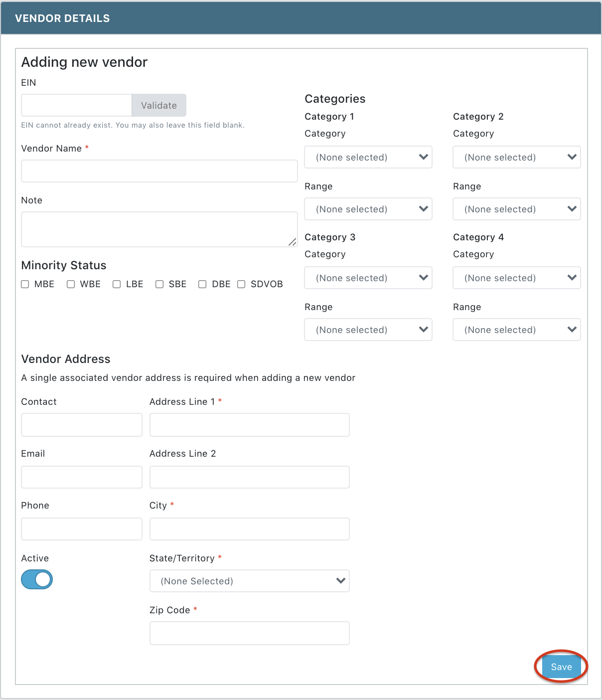602x700 pixels.
Task: Open the Category 1 Category dropdown
Action: point(368,157)
